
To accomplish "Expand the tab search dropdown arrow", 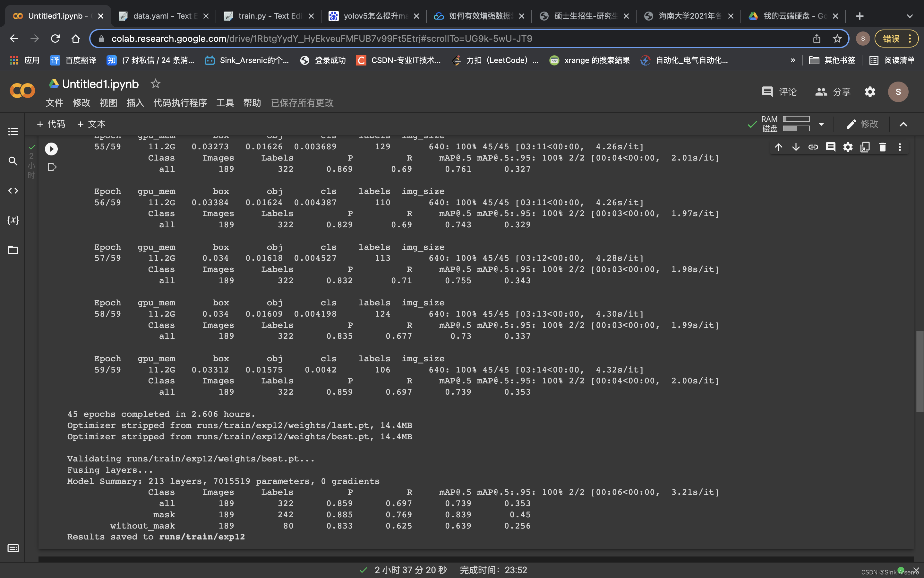I will coord(910,16).
